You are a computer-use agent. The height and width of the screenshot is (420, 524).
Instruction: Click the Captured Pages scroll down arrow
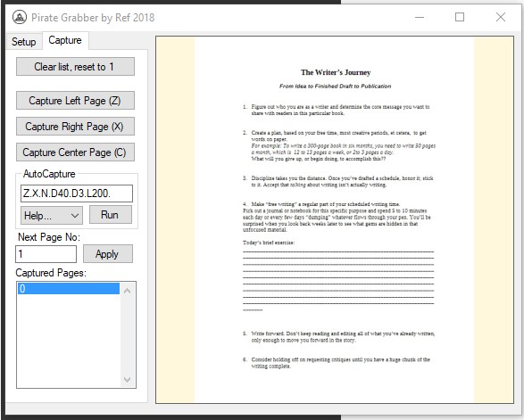[127, 379]
